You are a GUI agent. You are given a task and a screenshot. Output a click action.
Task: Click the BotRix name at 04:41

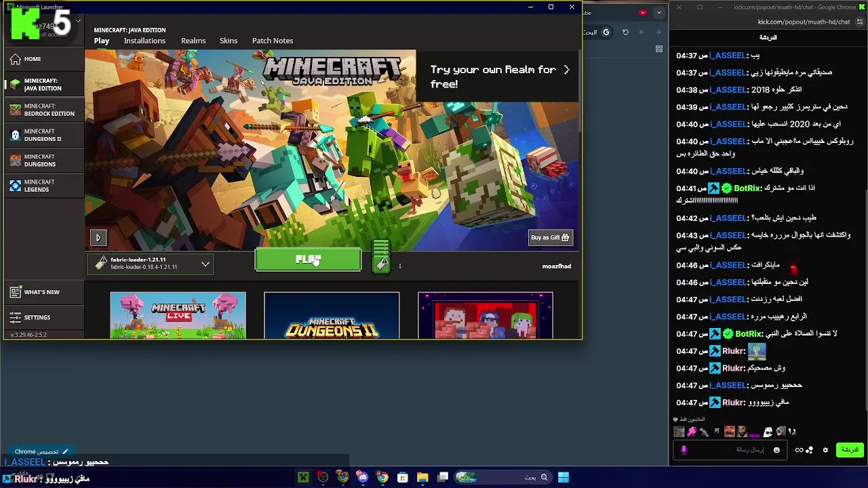coord(747,188)
